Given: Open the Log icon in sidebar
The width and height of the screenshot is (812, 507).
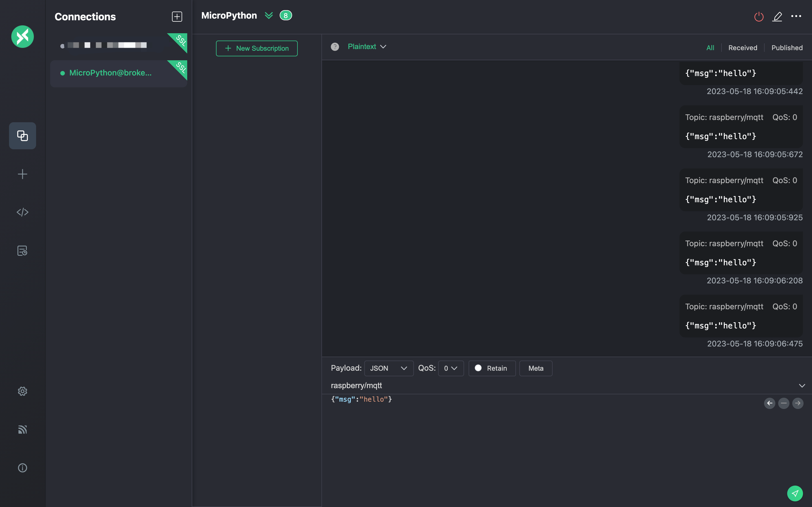Looking at the screenshot, I should pyautogui.click(x=23, y=250).
